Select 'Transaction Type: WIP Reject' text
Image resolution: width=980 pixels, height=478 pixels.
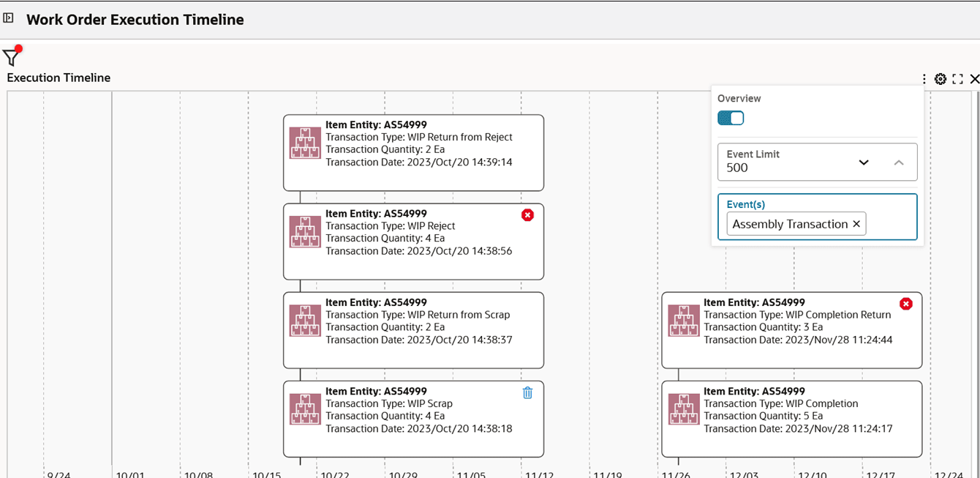pos(391,225)
